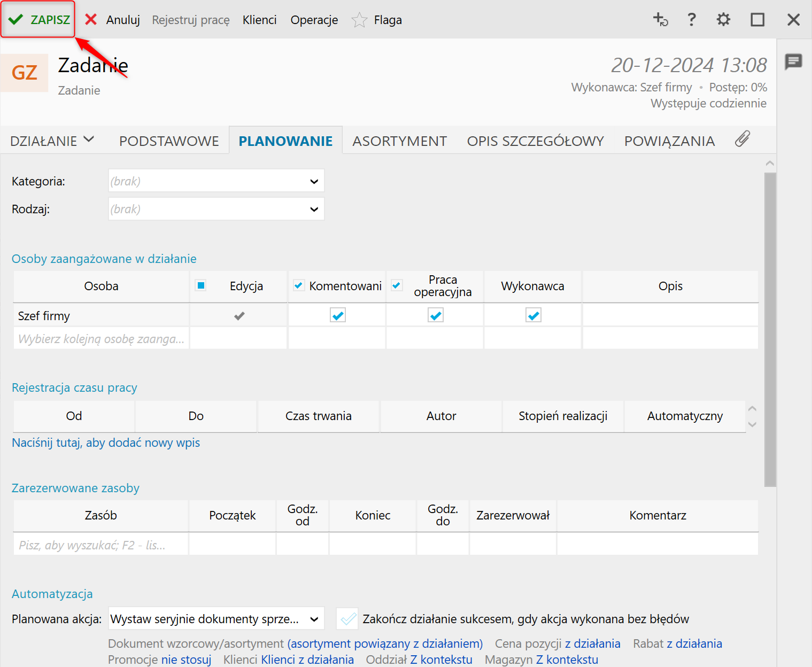812x667 pixels.
Task: Click the Postęp: 0% progress text
Action: [x=738, y=87]
